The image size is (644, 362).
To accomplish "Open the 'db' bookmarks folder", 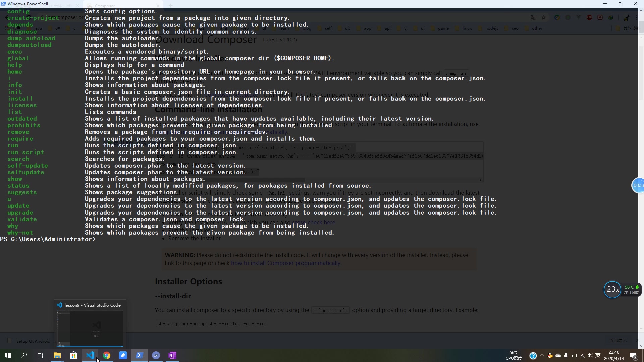I will pos(344,28).
